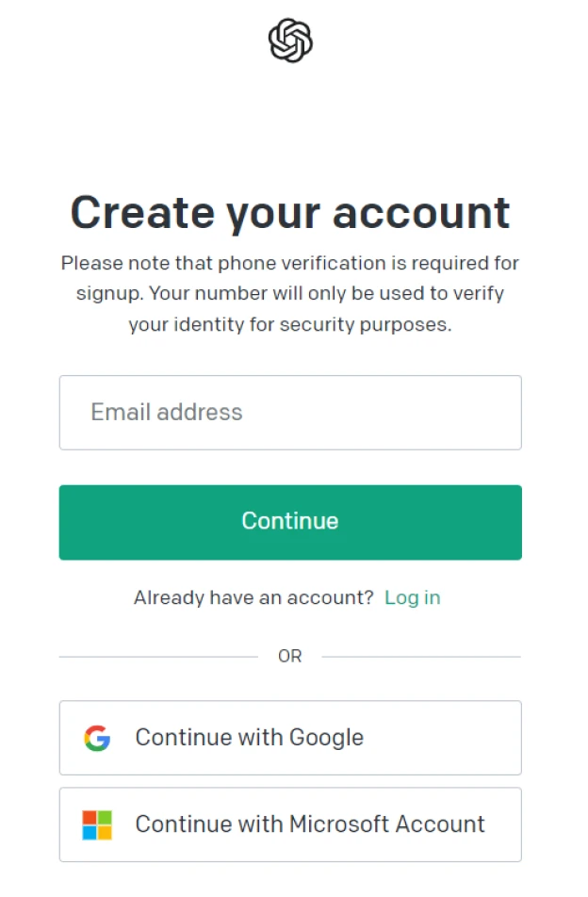Focus the Email address field

coord(290,413)
